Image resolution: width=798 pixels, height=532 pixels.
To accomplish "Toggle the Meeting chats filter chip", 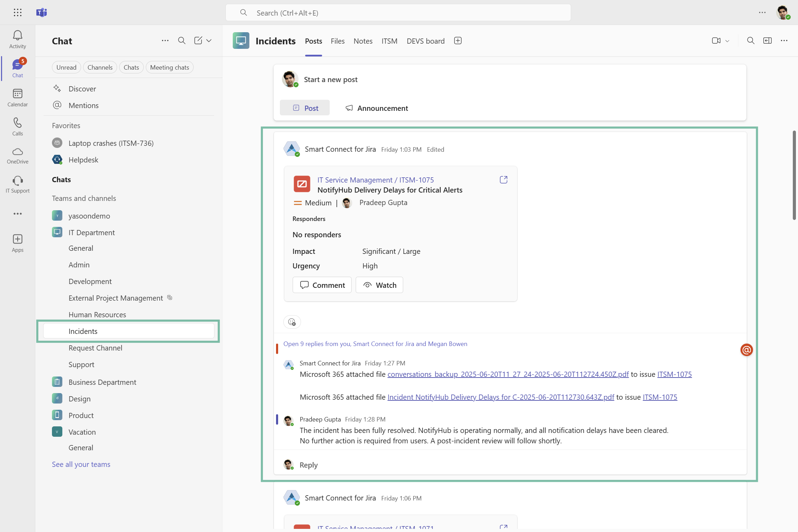I will (169, 67).
